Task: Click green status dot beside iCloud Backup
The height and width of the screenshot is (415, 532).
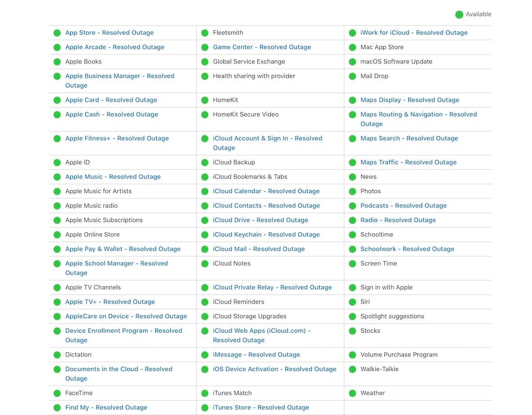Action: (x=205, y=163)
